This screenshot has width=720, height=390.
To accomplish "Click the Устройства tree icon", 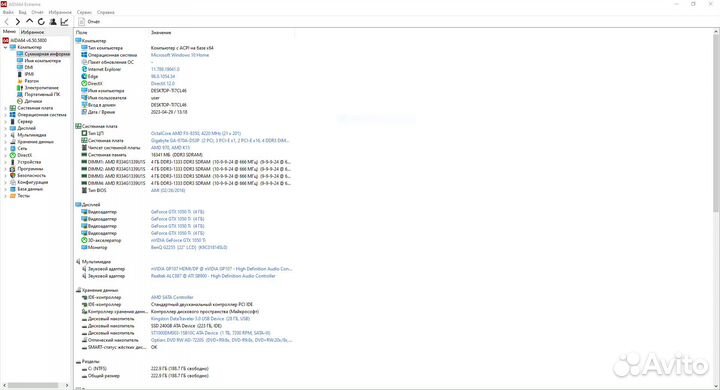I will [x=13, y=162].
